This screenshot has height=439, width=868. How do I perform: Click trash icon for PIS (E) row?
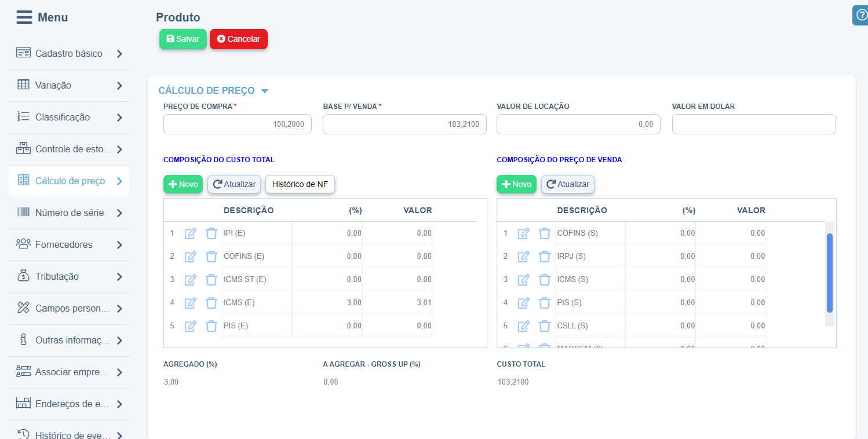pos(211,326)
